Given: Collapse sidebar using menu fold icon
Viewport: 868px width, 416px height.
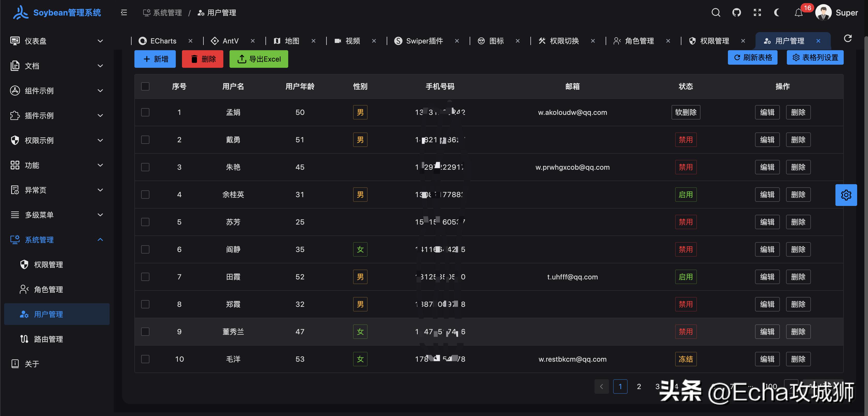Looking at the screenshot, I should [124, 13].
